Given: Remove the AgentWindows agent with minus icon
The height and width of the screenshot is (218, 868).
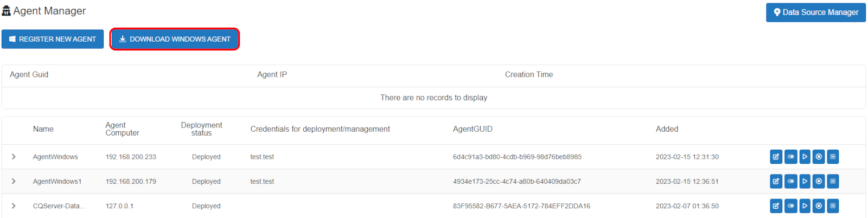Looking at the screenshot, I should click(x=833, y=157).
